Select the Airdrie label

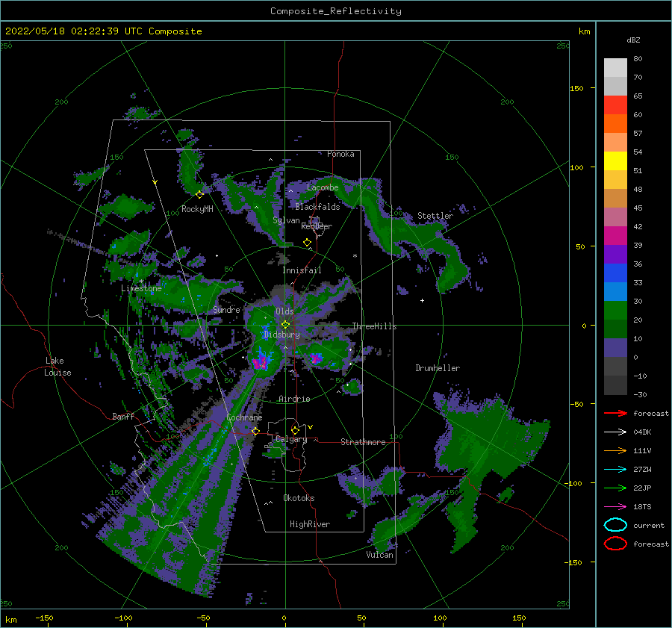(294, 399)
